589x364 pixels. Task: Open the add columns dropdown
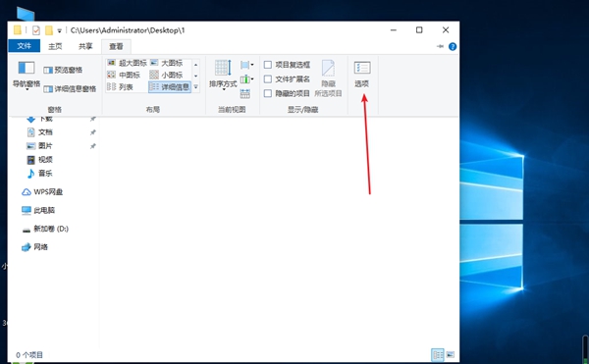click(x=246, y=79)
